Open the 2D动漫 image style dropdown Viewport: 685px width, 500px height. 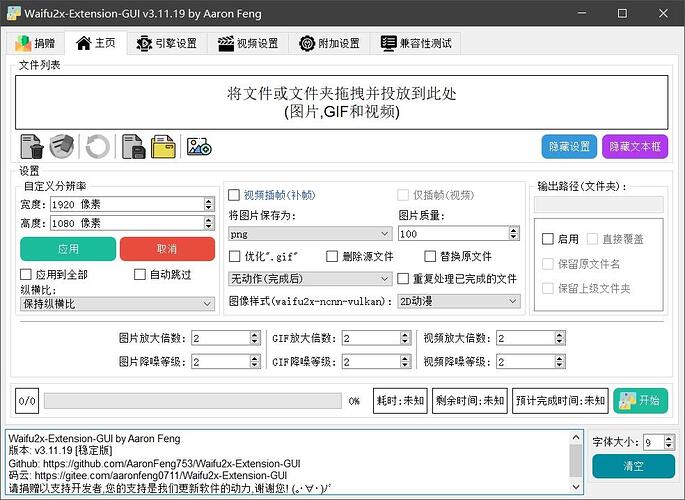[x=459, y=301]
